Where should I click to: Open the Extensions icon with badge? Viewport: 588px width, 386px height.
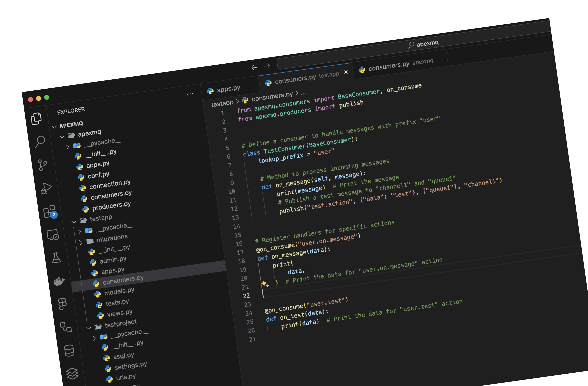point(50,212)
